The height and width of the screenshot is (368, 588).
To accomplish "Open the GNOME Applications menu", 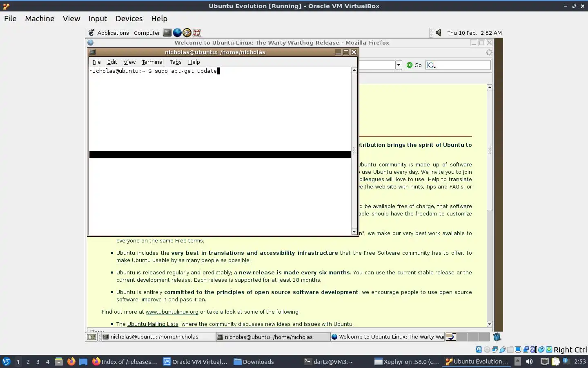I will 113,33.
